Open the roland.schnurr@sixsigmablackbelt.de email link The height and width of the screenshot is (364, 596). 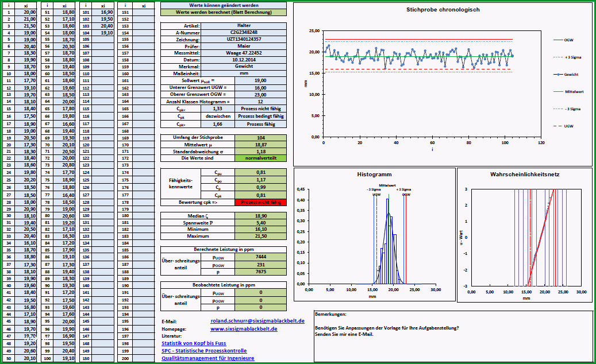tap(257, 321)
